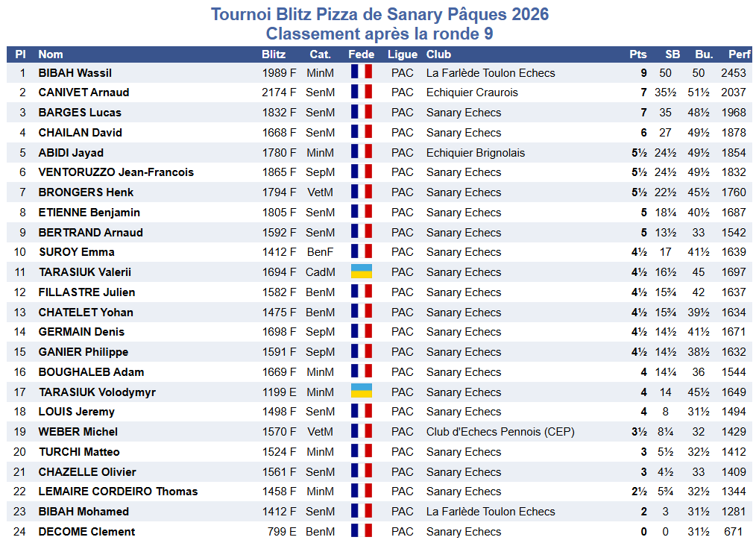The width and height of the screenshot is (756, 543).
Task: Click the tournament title heading
Action: coord(379,15)
